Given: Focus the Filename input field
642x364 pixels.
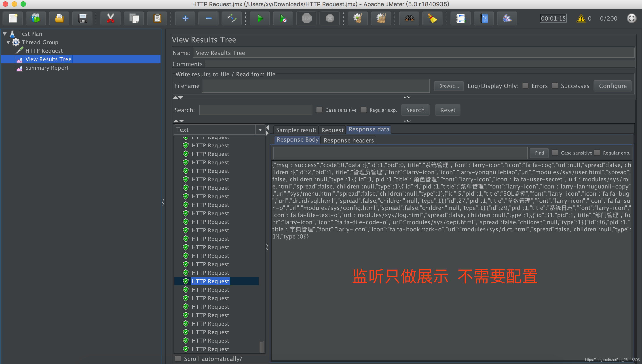Looking at the screenshot, I should click(x=316, y=86).
